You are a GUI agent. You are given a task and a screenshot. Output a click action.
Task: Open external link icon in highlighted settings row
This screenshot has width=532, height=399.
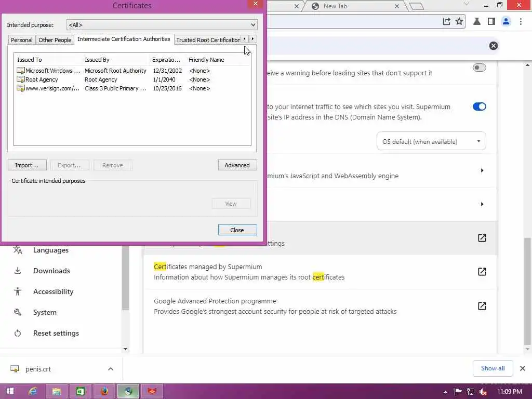click(482, 238)
